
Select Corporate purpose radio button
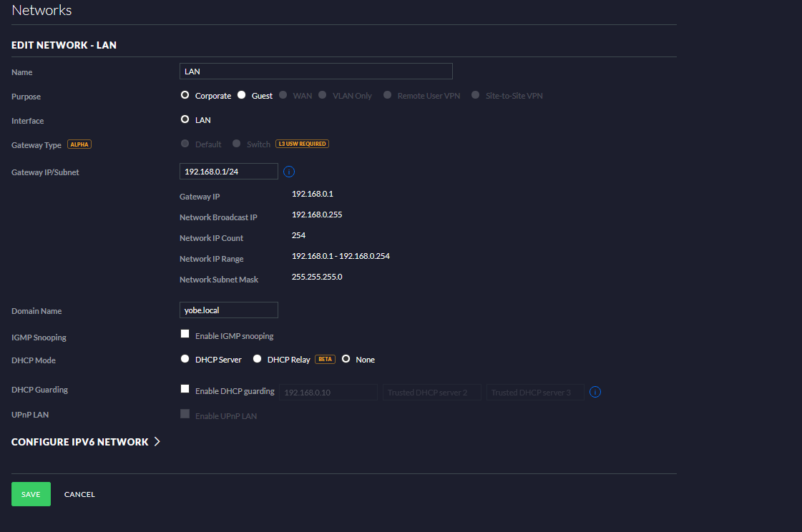[x=185, y=95]
